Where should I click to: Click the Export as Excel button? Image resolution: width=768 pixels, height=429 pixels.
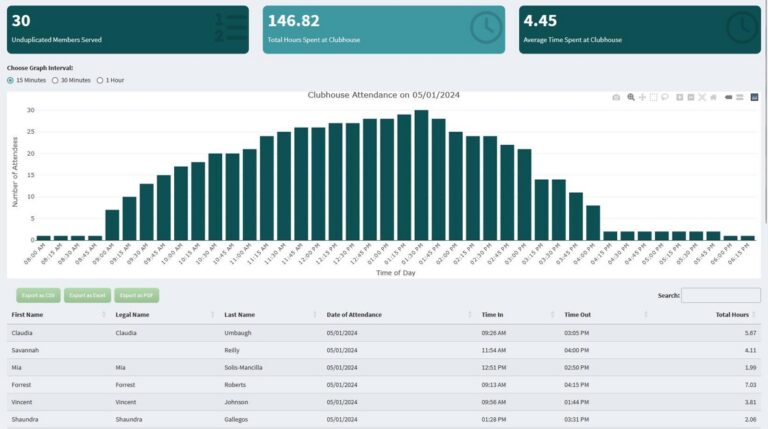click(x=87, y=295)
